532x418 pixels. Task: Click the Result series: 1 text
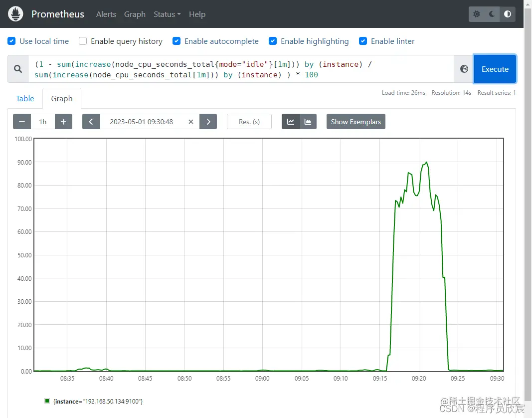[497, 93]
